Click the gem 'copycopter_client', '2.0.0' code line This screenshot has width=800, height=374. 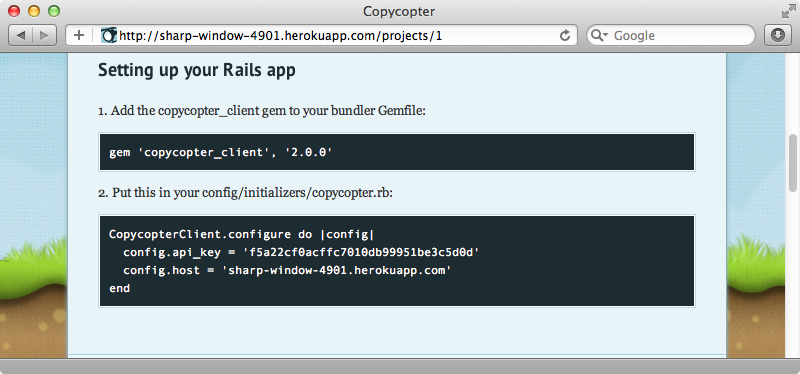(x=221, y=152)
